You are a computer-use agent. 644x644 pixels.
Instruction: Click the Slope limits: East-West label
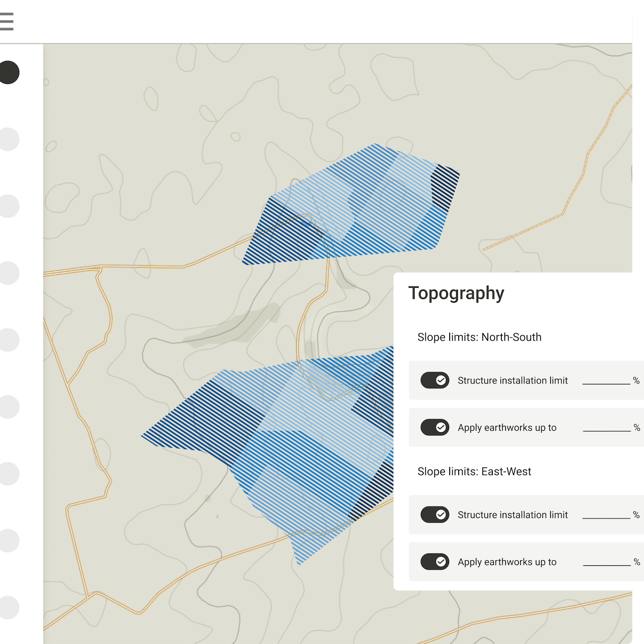click(474, 471)
